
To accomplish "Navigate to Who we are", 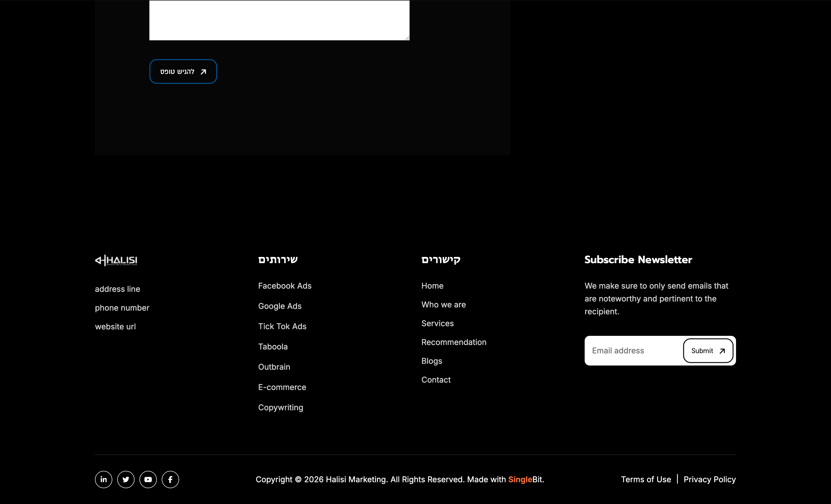I will [443, 305].
